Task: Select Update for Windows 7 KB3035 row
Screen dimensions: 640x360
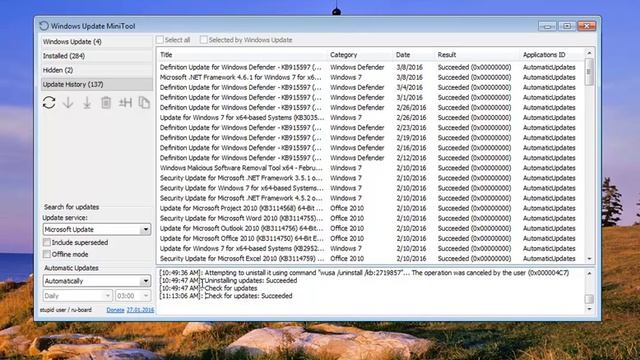Action: (x=371, y=118)
